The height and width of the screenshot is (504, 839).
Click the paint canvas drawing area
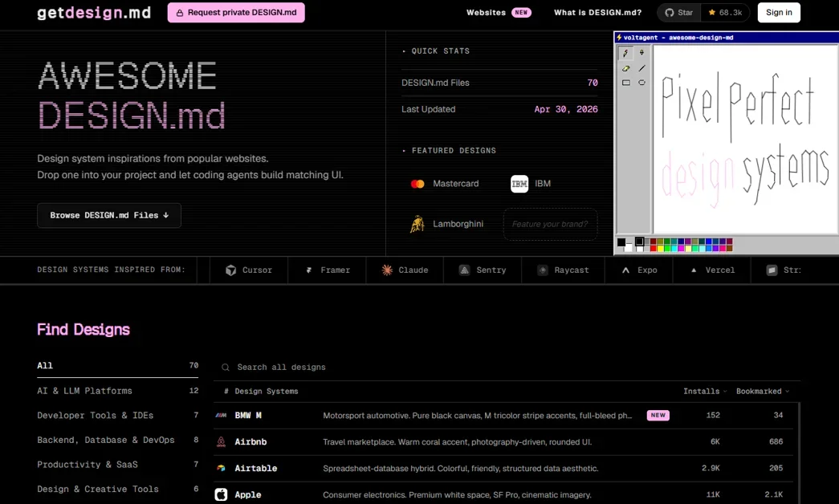tap(746, 139)
